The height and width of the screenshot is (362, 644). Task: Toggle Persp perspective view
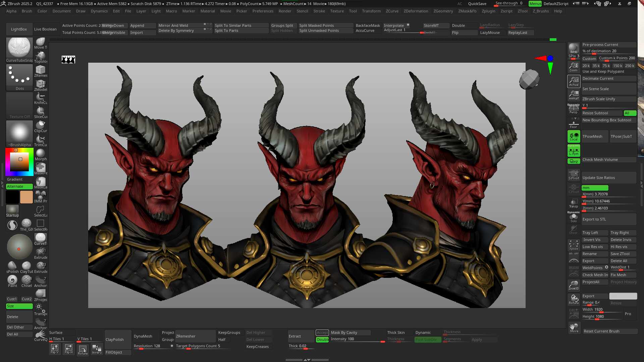click(x=574, y=109)
